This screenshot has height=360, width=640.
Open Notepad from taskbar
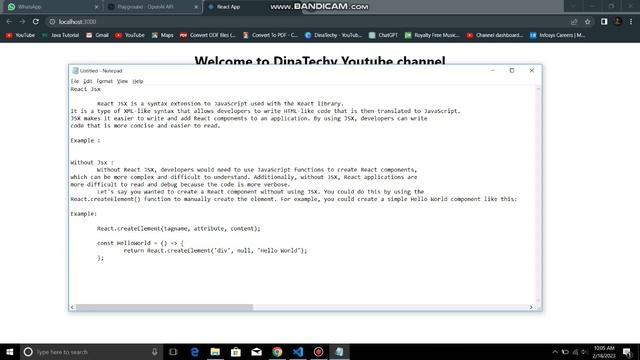[339, 352]
